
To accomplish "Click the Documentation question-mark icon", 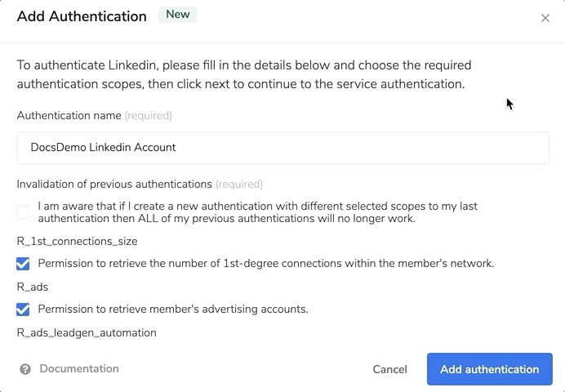I will [x=25, y=369].
